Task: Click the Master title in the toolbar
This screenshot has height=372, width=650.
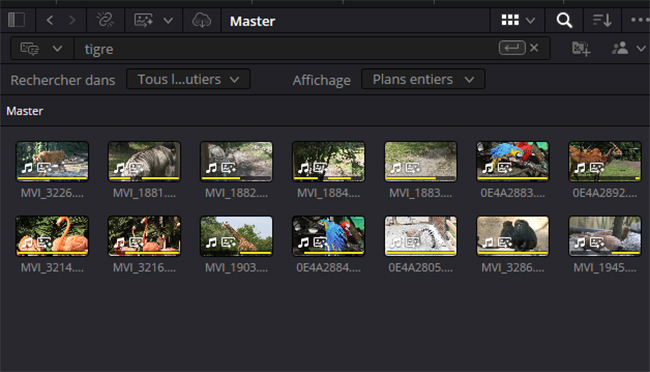Action: (252, 21)
